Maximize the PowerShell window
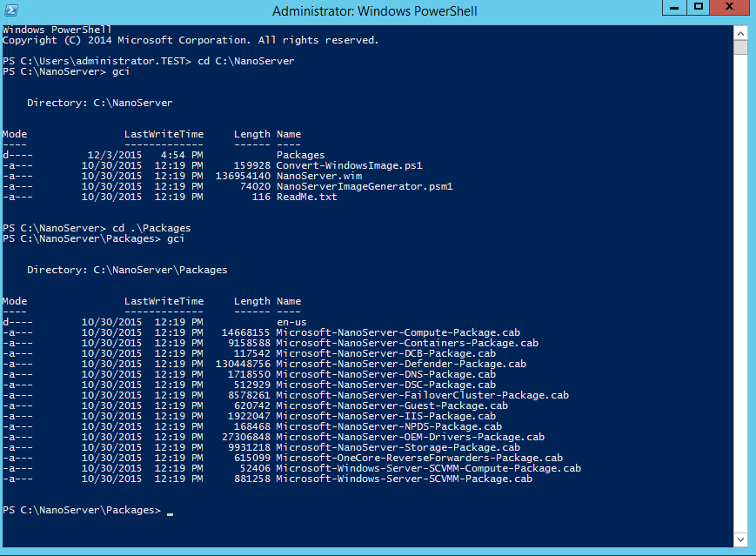 tap(699, 8)
